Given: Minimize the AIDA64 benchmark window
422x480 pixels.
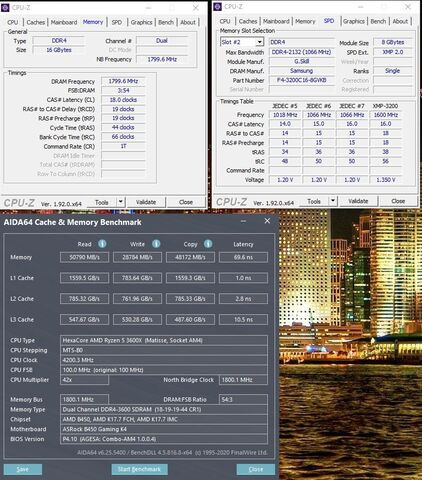Looking at the screenshot, I should coord(244,221).
